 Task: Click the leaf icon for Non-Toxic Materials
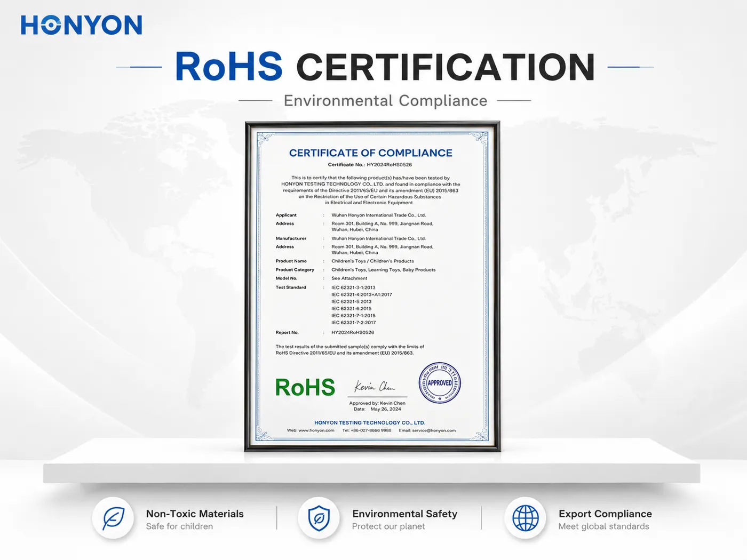(113, 518)
